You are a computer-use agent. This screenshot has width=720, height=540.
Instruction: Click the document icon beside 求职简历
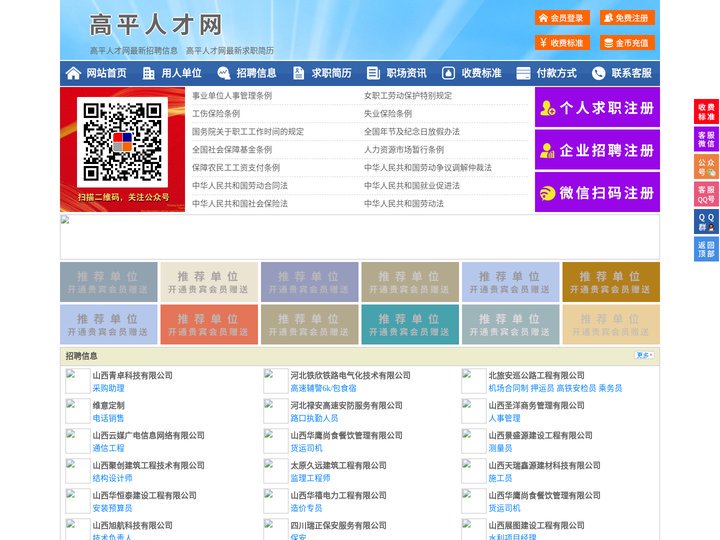pyautogui.click(x=298, y=73)
